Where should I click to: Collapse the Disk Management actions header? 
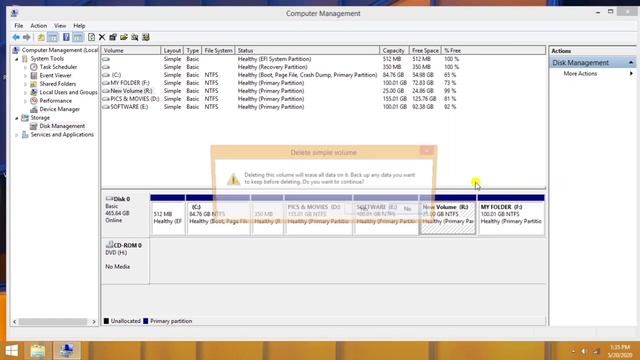631,63
